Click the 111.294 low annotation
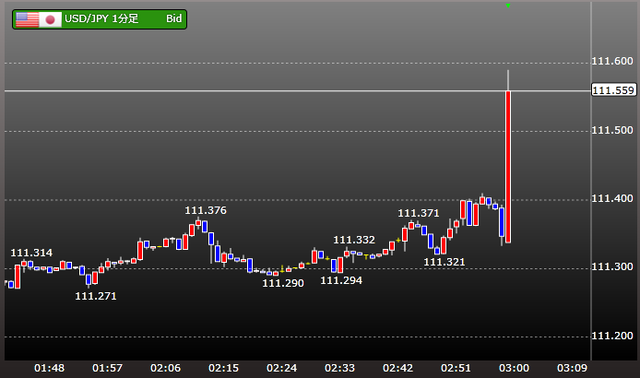 pos(341,280)
